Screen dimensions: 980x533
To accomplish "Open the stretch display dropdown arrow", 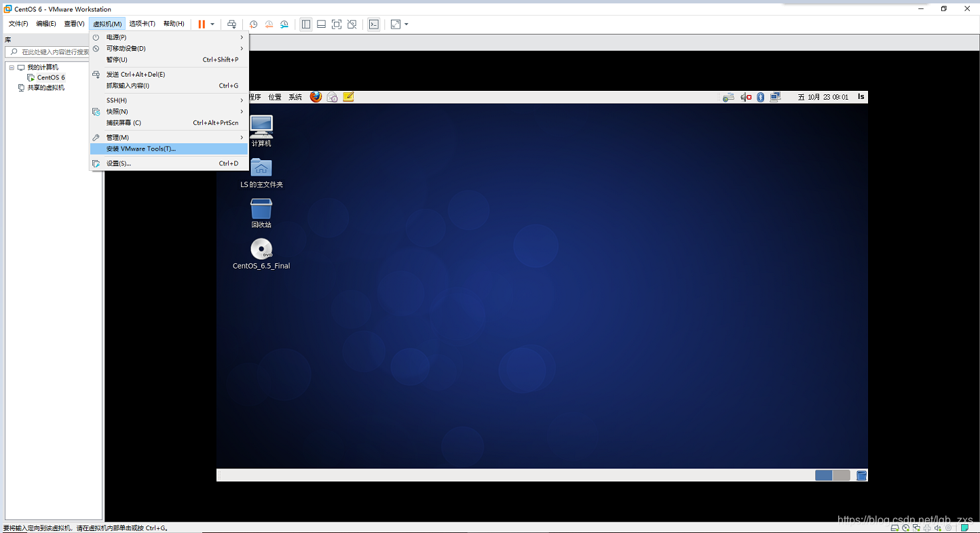I will tap(407, 24).
